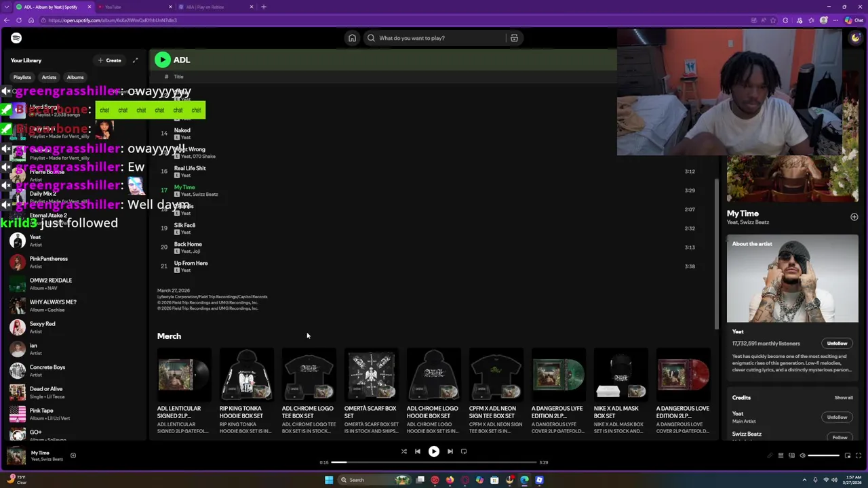The height and width of the screenshot is (488, 868).
Task: Open the mini player
Action: coord(848,455)
